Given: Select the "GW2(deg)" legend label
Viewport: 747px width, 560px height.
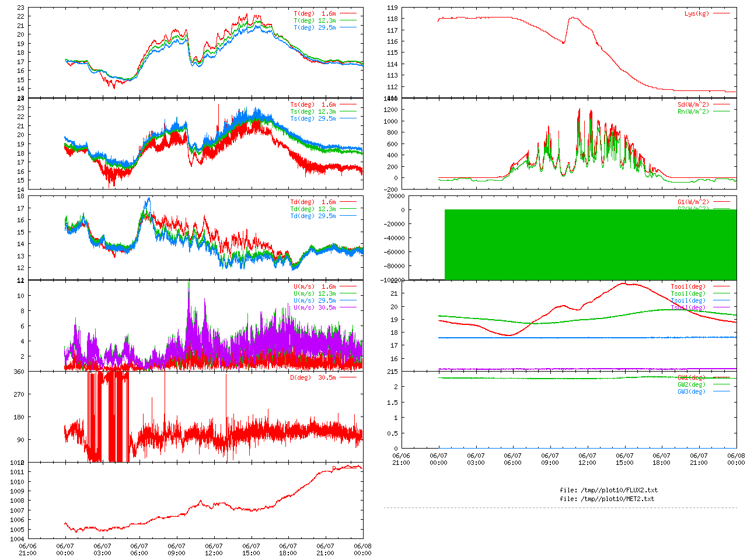Looking at the screenshot, I should (x=692, y=384).
